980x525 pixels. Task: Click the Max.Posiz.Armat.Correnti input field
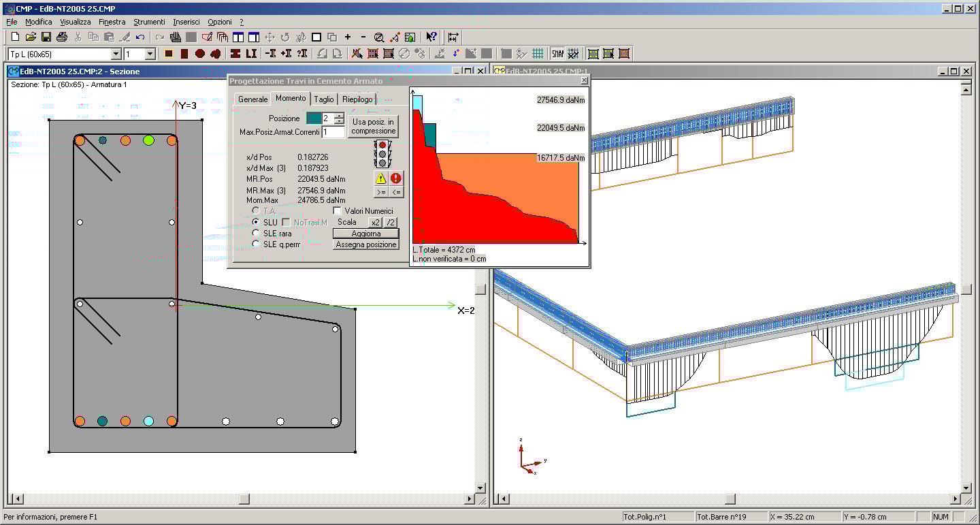(x=333, y=132)
